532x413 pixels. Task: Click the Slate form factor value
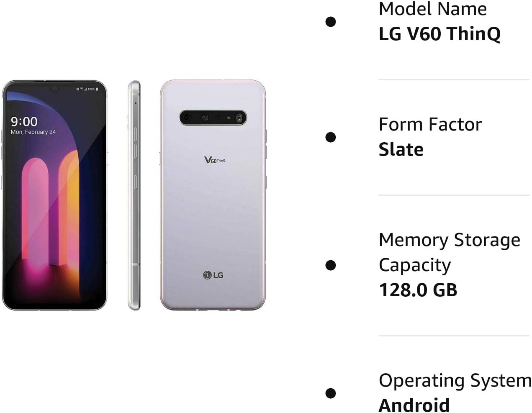click(401, 149)
